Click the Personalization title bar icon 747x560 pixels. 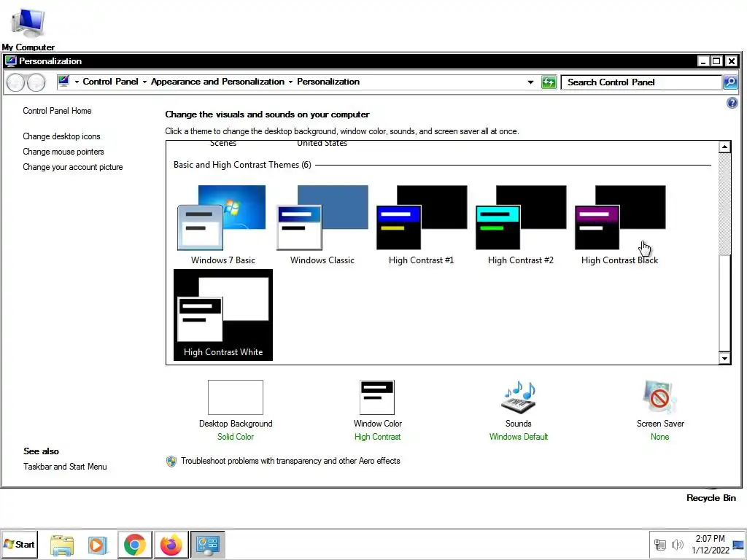10,61
